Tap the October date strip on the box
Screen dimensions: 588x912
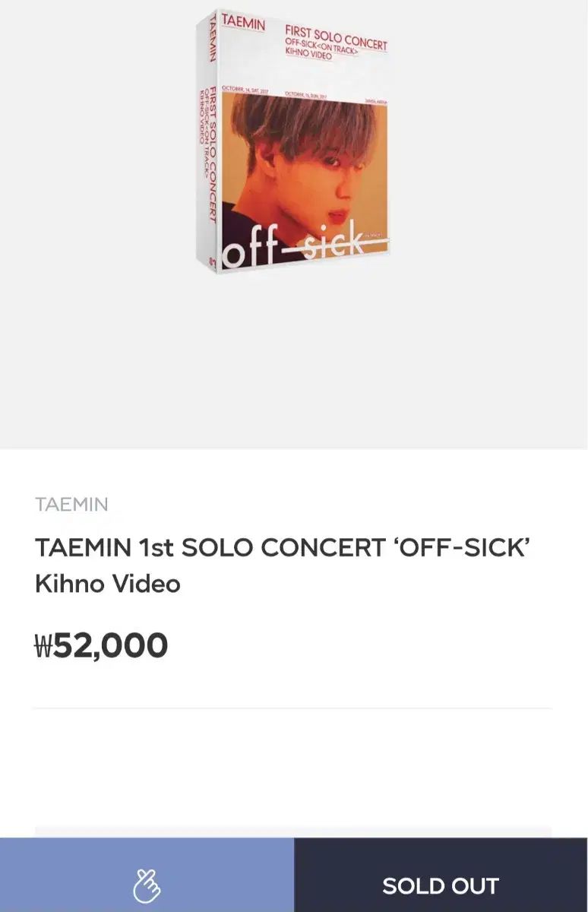(304, 93)
